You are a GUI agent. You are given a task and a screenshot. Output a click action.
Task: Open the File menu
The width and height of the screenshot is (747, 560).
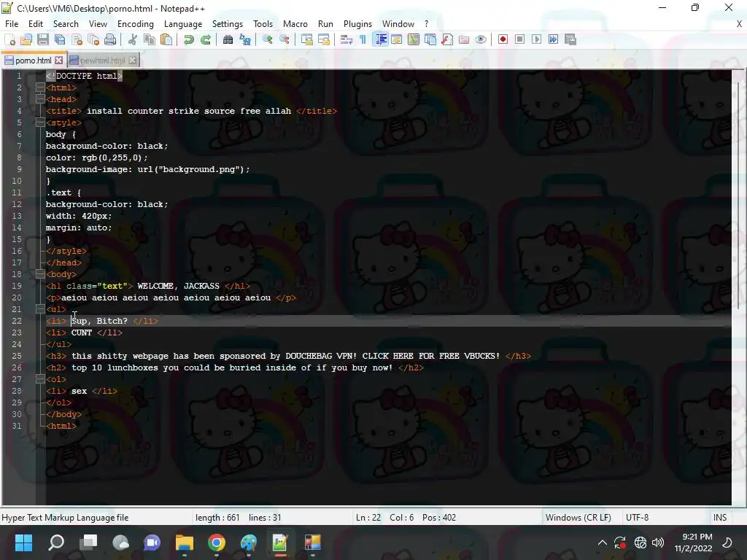click(x=12, y=24)
